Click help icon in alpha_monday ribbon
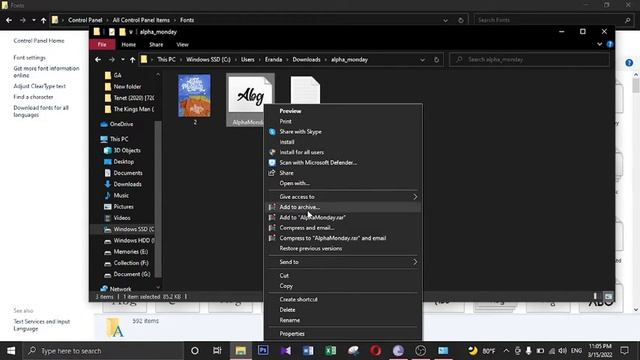This screenshot has width=640, height=360. pyautogui.click(x=610, y=44)
